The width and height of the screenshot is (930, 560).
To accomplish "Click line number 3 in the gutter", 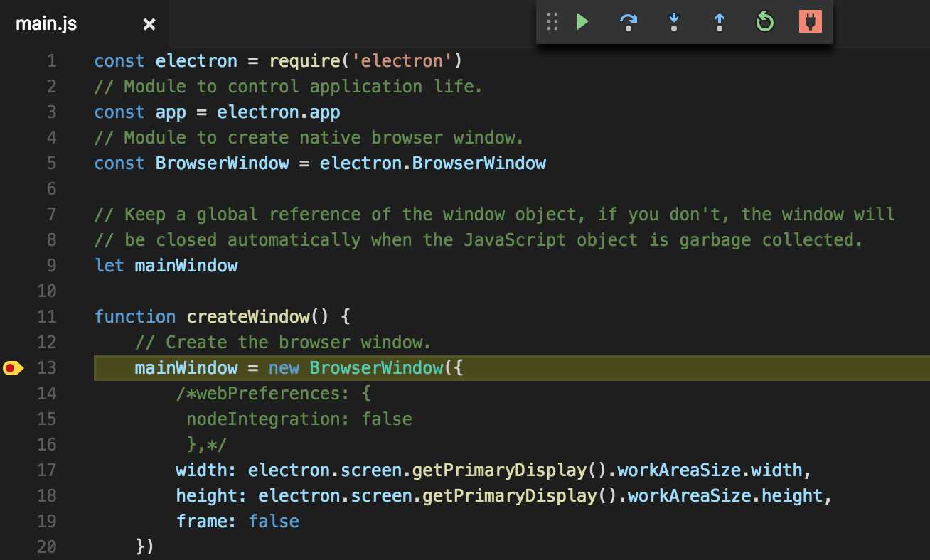I will [x=51, y=112].
